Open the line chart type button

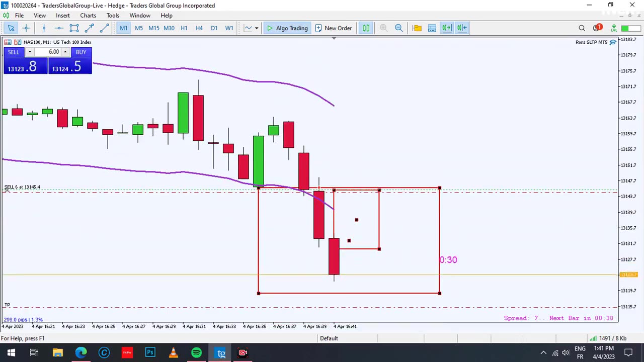pyautogui.click(x=248, y=28)
